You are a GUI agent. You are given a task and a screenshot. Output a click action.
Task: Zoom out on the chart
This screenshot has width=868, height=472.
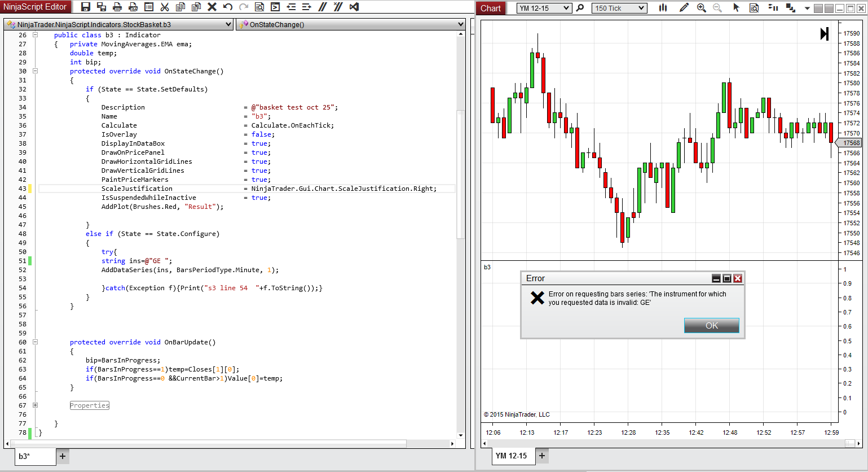(x=717, y=8)
